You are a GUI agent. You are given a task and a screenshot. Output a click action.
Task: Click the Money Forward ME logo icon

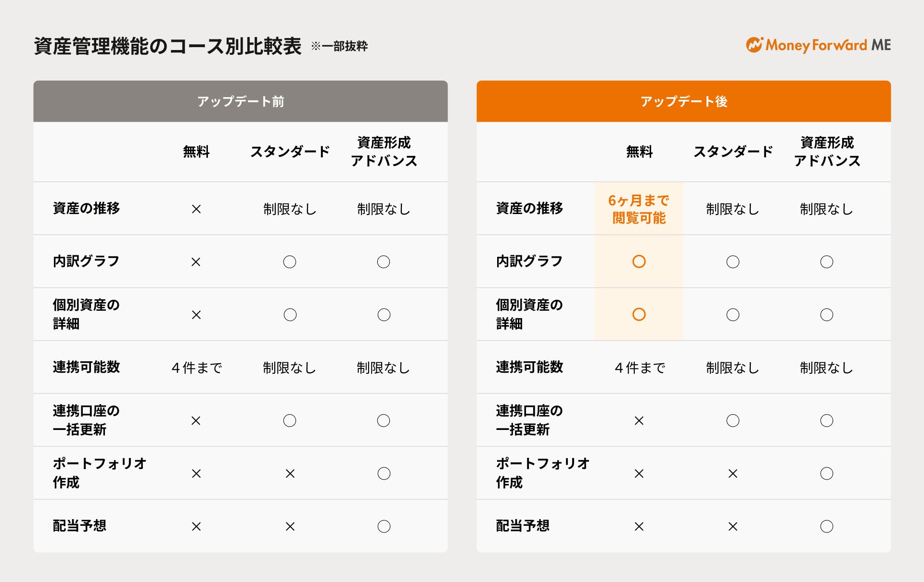tap(754, 45)
